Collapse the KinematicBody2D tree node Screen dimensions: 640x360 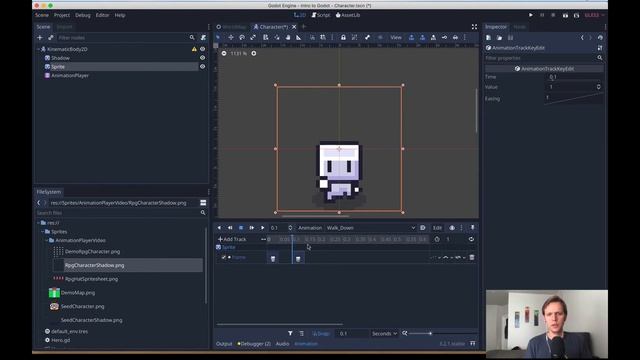(38, 49)
